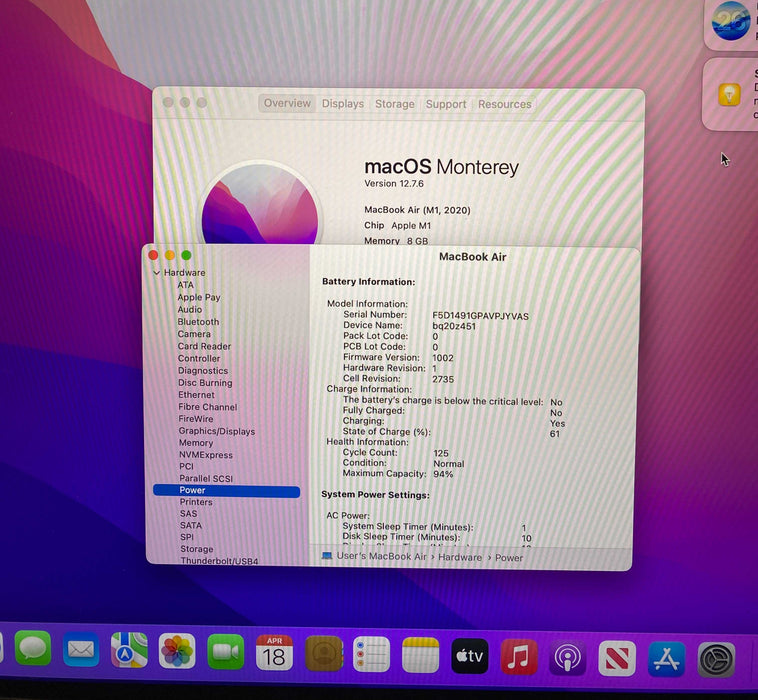This screenshot has width=758, height=700.
Task: Click the Maximum Capacity value 94%
Action: pyautogui.click(x=443, y=474)
